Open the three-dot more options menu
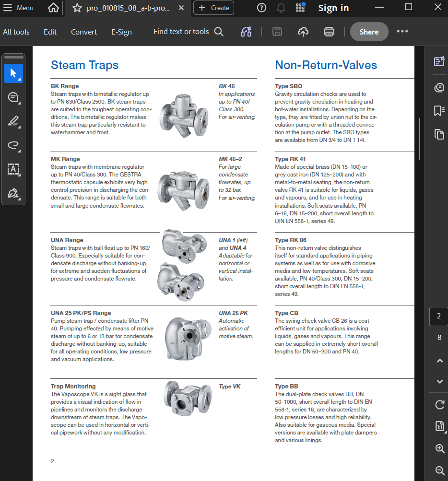 (402, 31)
